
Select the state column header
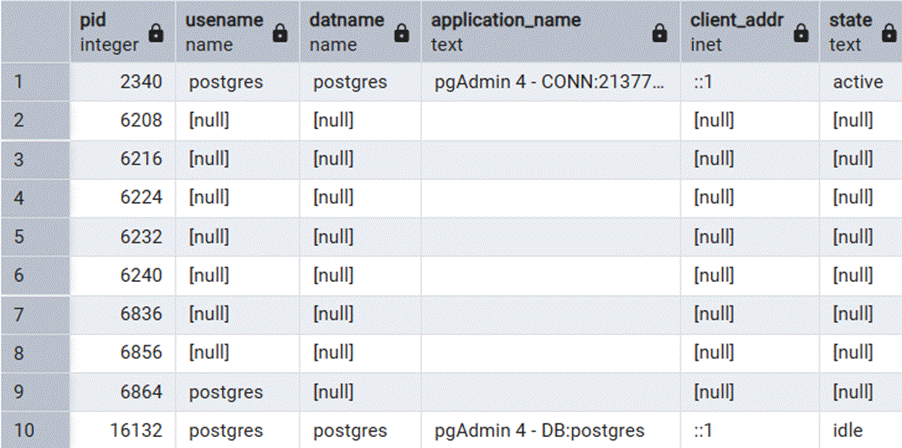pos(861,32)
